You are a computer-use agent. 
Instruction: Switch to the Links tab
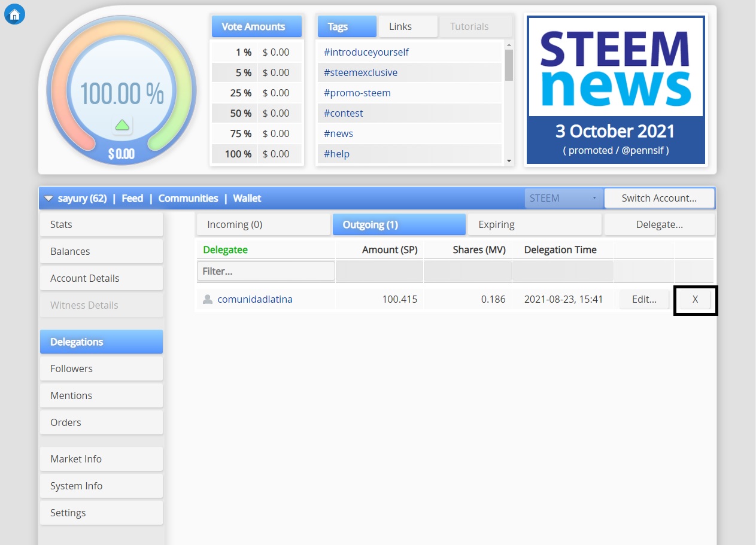click(408, 26)
